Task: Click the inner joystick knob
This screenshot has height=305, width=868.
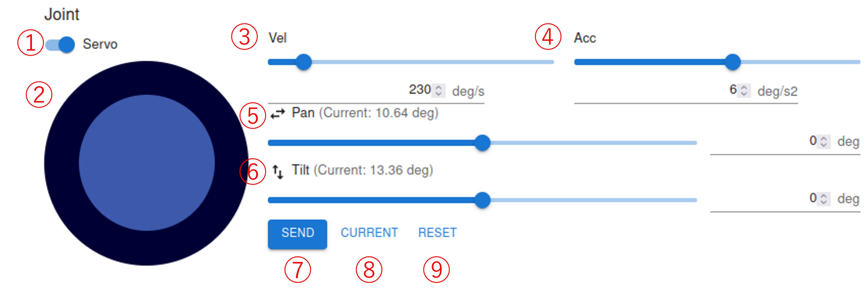Action: [x=147, y=163]
